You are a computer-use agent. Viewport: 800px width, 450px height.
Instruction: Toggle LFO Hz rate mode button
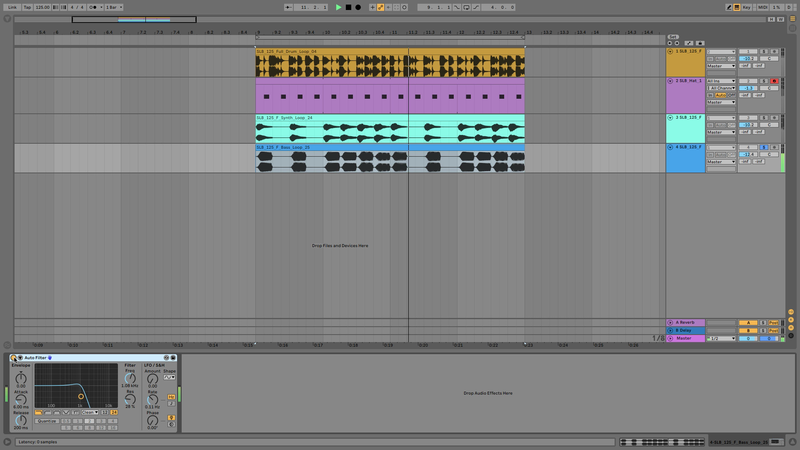(x=171, y=397)
